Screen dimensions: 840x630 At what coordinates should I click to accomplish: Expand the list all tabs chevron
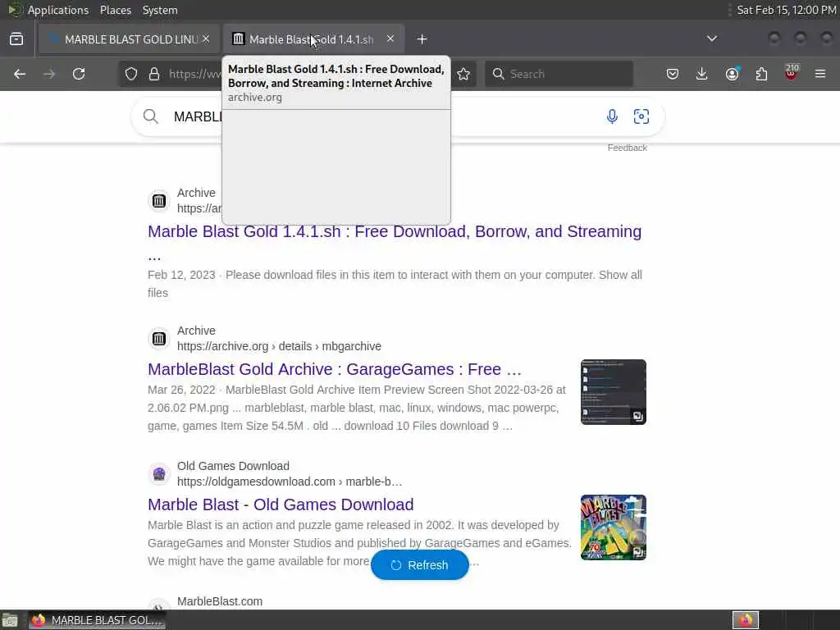click(x=712, y=39)
